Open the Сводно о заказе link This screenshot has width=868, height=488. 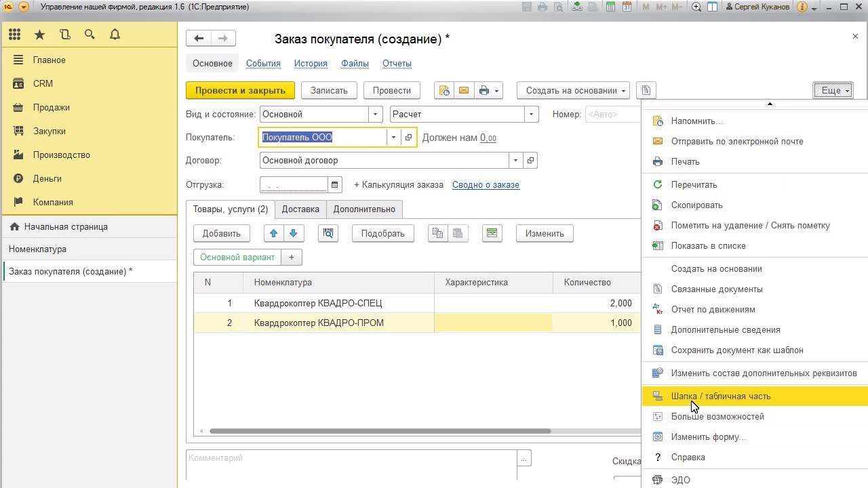[x=486, y=184]
